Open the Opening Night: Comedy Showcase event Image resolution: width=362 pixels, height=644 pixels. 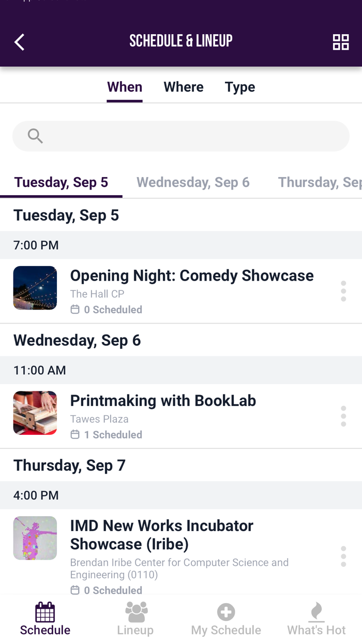click(x=192, y=275)
